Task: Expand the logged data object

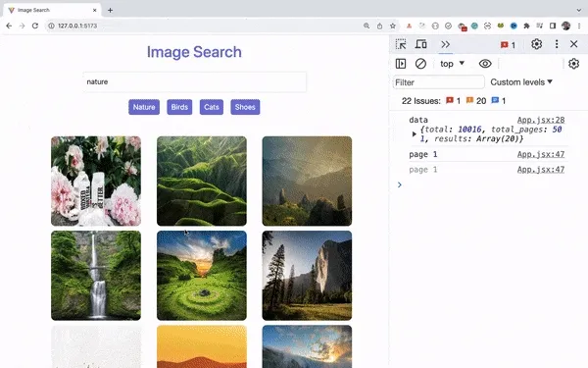Action: click(414, 134)
